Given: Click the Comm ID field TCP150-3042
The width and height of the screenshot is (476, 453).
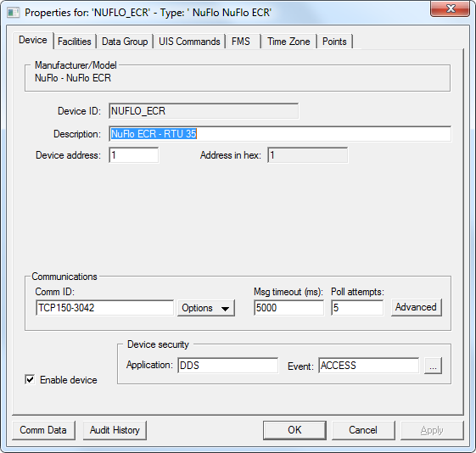Looking at the screenshot, I should (104, 308).
